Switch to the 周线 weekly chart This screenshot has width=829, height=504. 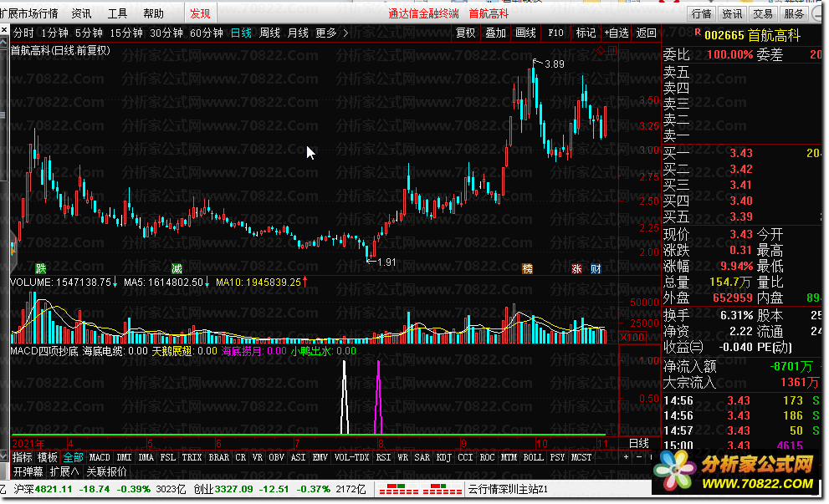(269, 33)
